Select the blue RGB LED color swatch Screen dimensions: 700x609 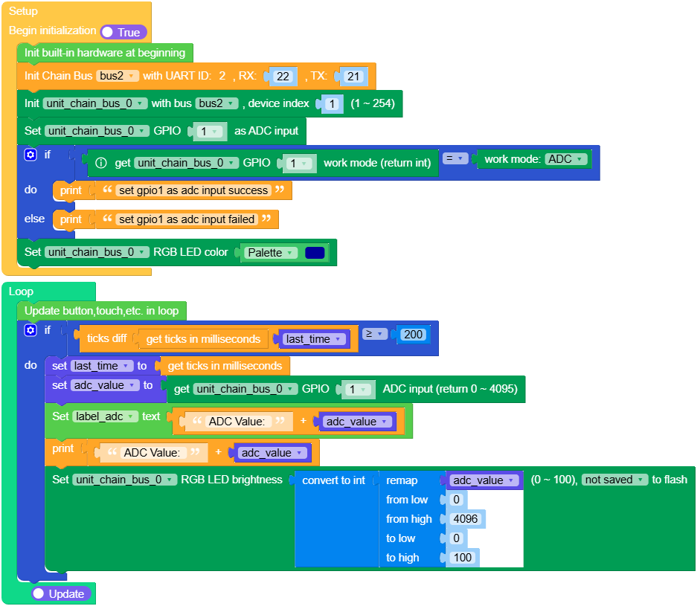point(315,252)
